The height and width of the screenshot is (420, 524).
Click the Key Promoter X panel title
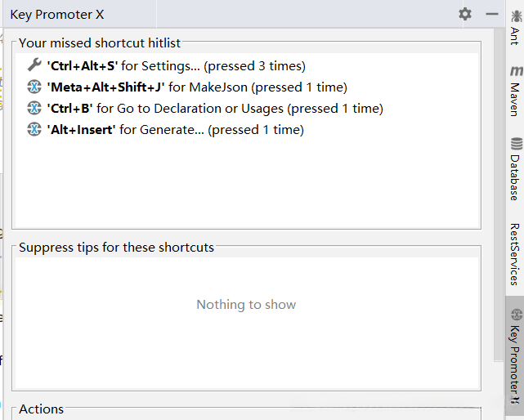coord(57,15)
